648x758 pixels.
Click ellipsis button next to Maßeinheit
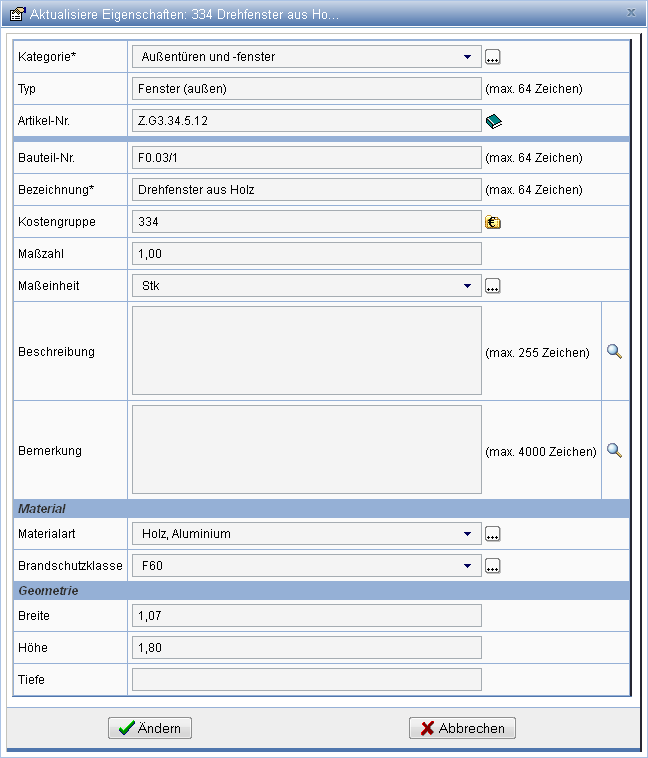[x=492, y=287]
